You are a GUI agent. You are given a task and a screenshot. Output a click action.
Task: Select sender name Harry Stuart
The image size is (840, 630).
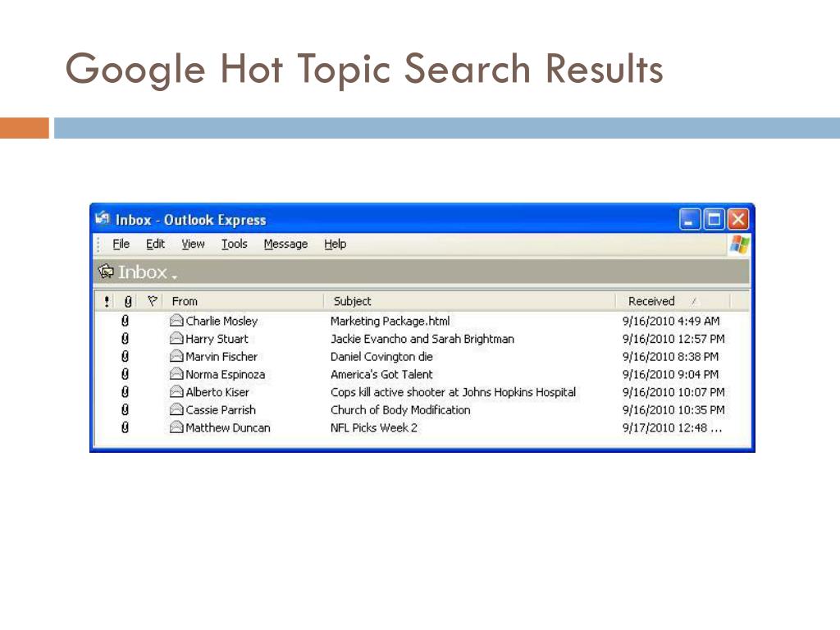pyautogui.click(x=217, y=339)
